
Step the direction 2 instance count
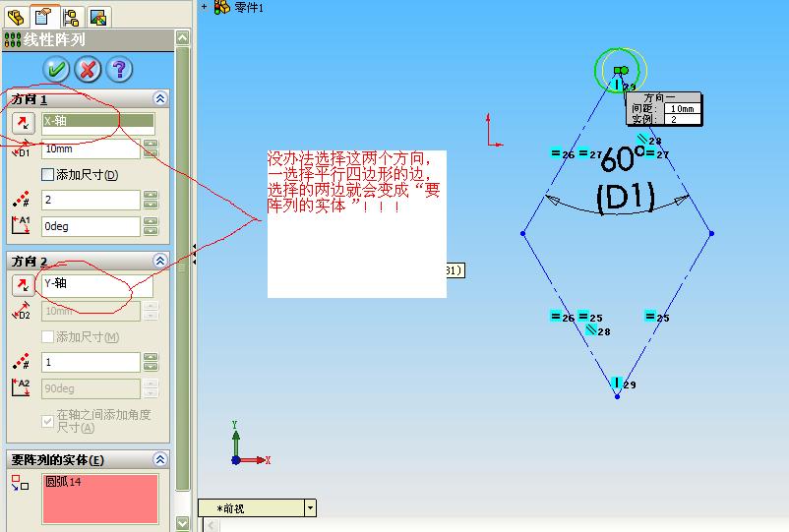(151, 362)
